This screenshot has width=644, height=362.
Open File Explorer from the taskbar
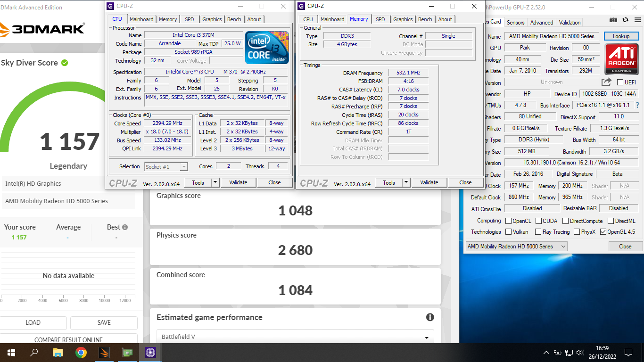coord(58,352)
